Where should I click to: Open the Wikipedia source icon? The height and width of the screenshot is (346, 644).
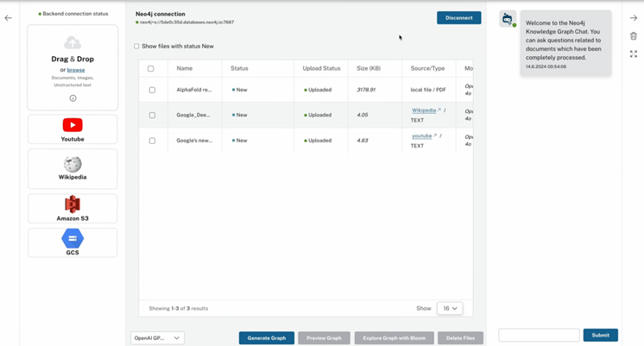click(73, 164)
